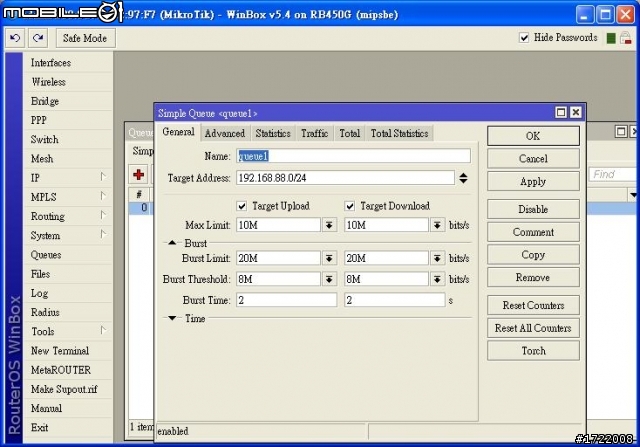Toggle Hide Passwords checkbox

pyautogui.click(x=524, y=38)
